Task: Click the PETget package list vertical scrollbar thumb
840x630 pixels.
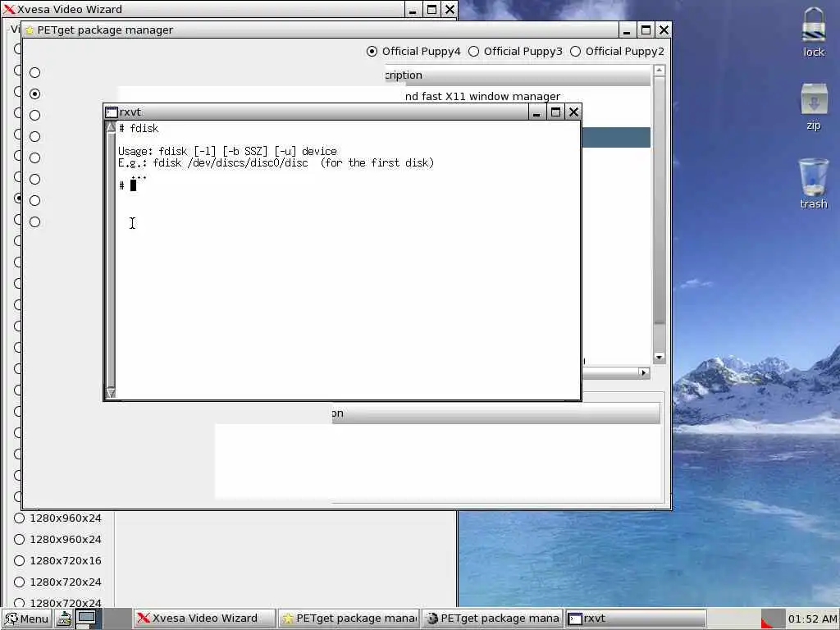Action: click(x=660, y=200)
